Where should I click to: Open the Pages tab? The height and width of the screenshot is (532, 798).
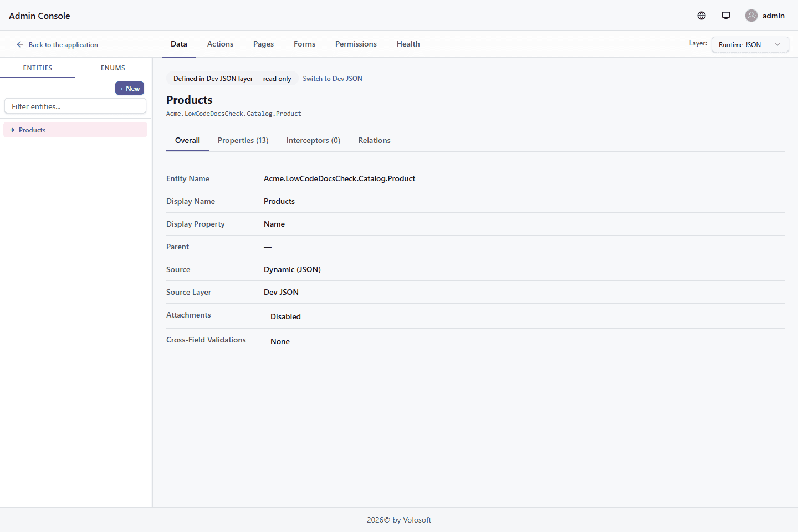[x=263, y=44]
